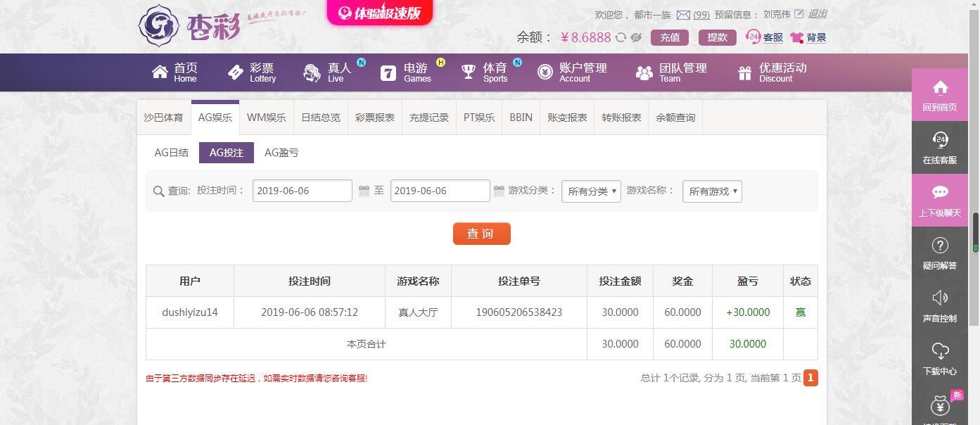Screen dimensions: 980x425
Task: Go to 首页 Home in the navigation bar
Action: [x=175, y=72]
